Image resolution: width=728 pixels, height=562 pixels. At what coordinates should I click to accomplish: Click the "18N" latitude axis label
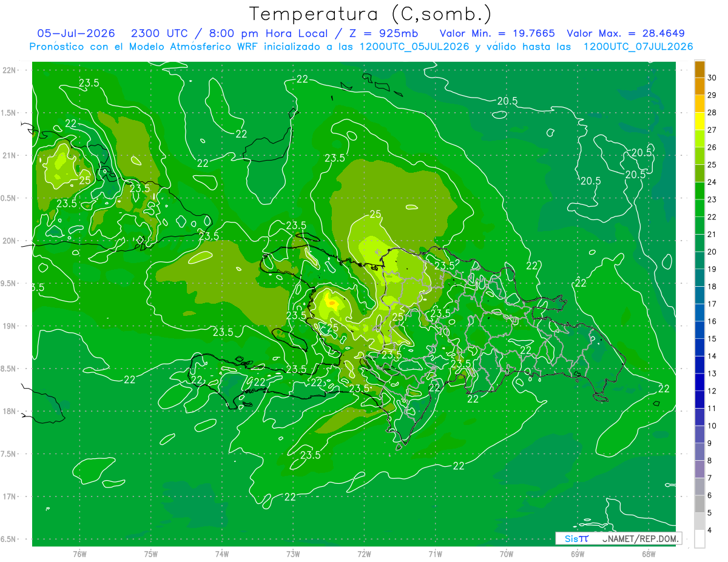click(10, 411)
